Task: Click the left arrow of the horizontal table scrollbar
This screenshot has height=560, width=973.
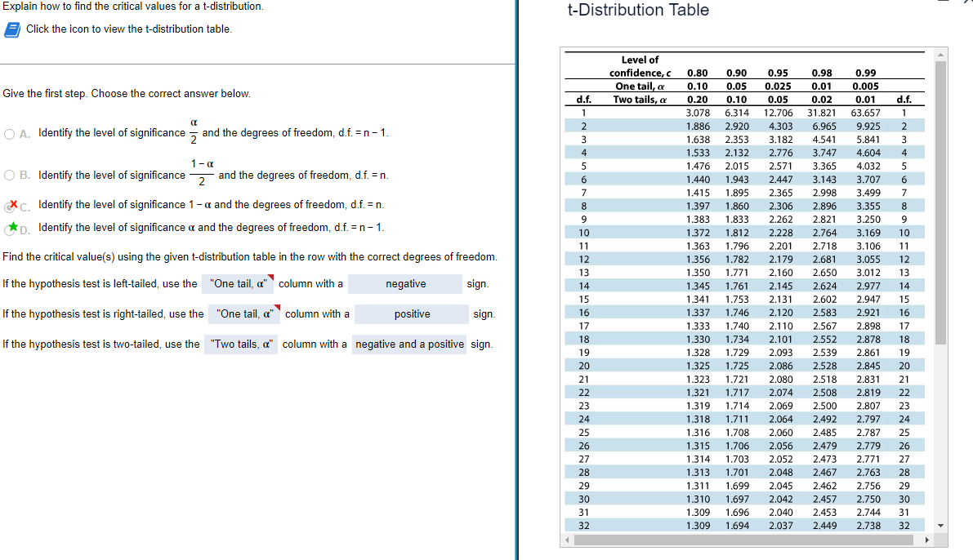Action: (x=565, y=540)
